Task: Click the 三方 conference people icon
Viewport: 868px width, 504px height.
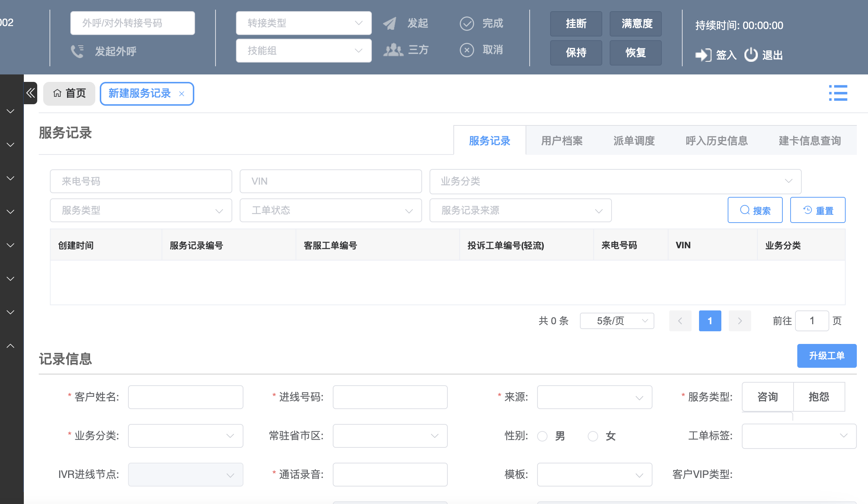Action: tap(393, 50)
